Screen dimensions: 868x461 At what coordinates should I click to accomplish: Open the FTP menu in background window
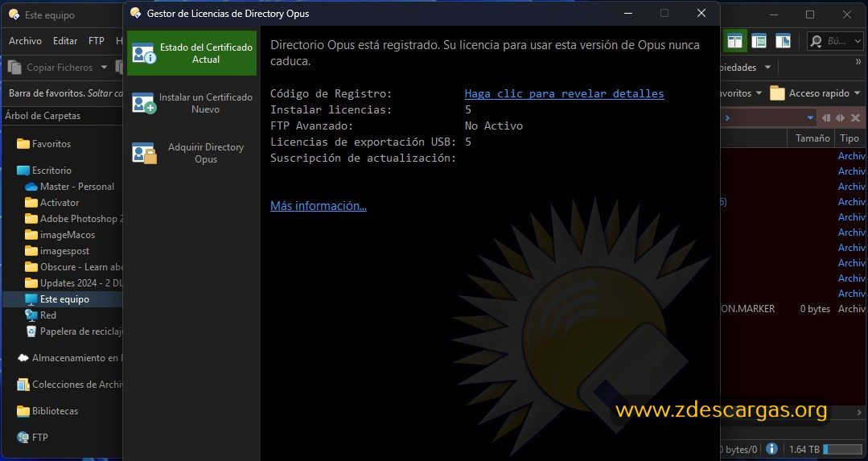(x=97, y=41)
